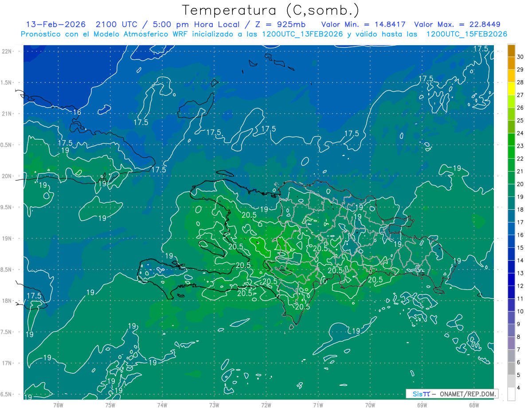Click the "75W" longitude label
Viewport: 532px width, 411px height.
pyautogui.click(x=110, y=405)
